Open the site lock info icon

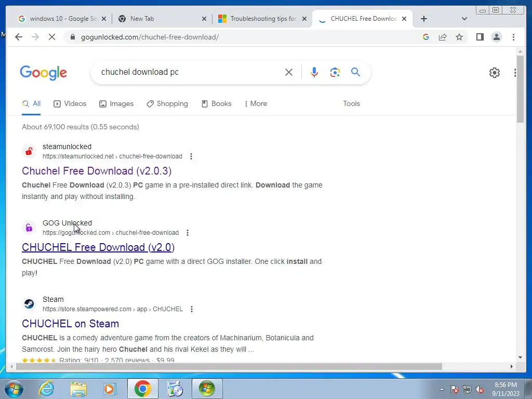pyautogui.click(x=72, y=37)
